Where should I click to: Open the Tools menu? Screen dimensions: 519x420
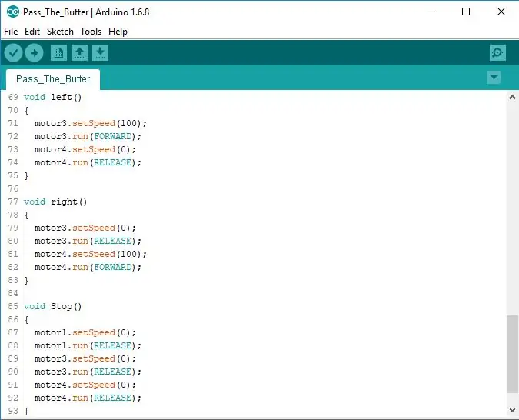coord(91,32)
